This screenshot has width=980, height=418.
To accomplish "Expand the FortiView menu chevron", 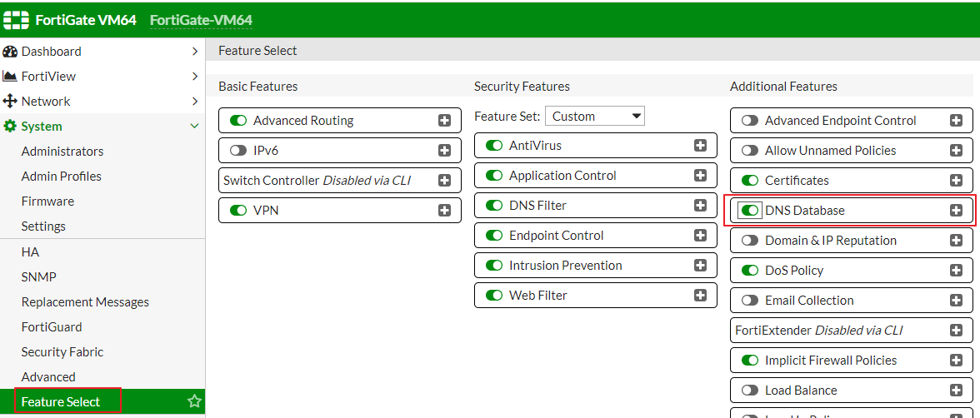I will click(x=195, y=77).
